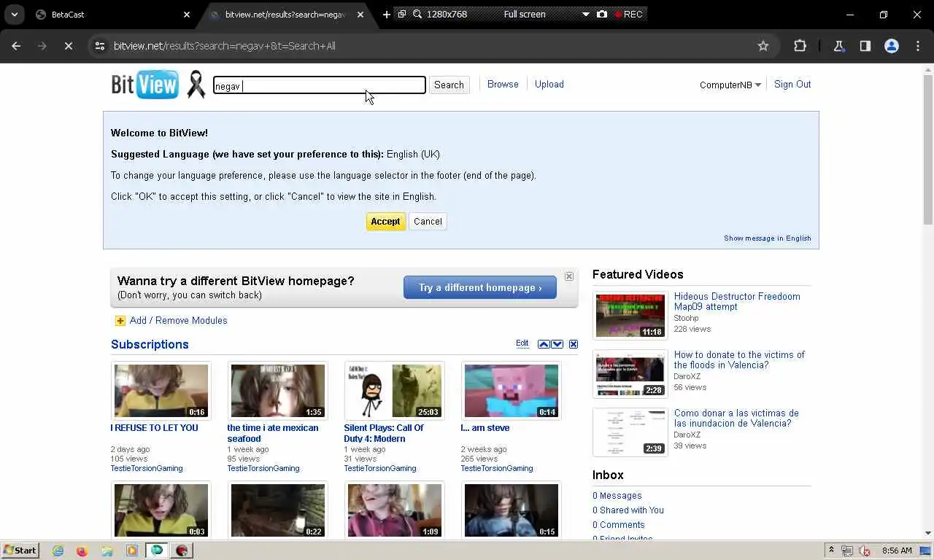Screen dimensions: 934x560
Task: Dismiss the different homepage banner
Action: (569, 276)
